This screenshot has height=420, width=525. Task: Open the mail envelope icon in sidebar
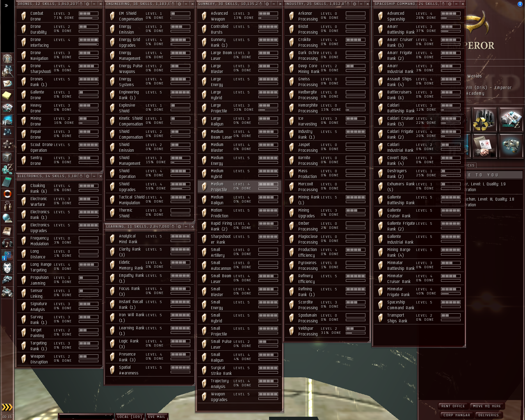(x=7, y=83)
